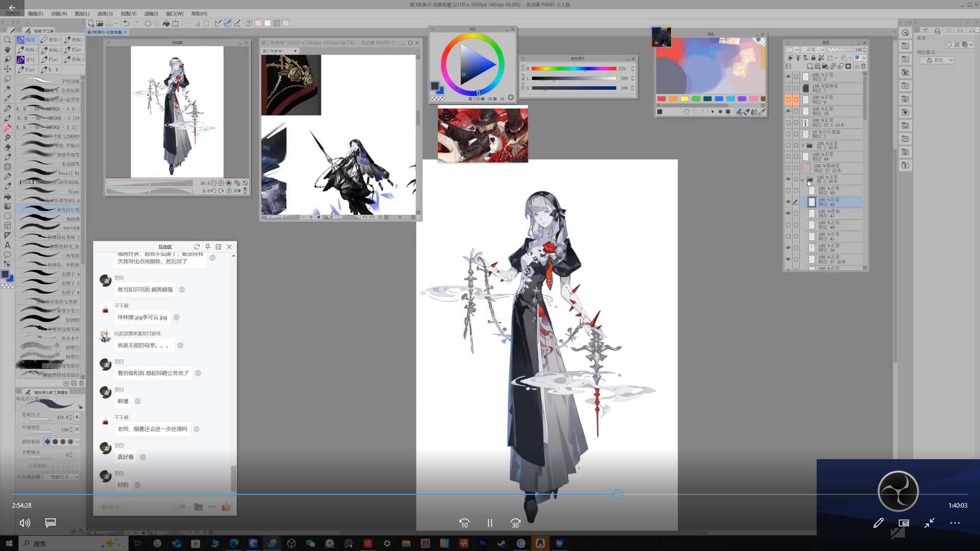Expand the 组 1 副本 layer folder

[x=802, y=145]
